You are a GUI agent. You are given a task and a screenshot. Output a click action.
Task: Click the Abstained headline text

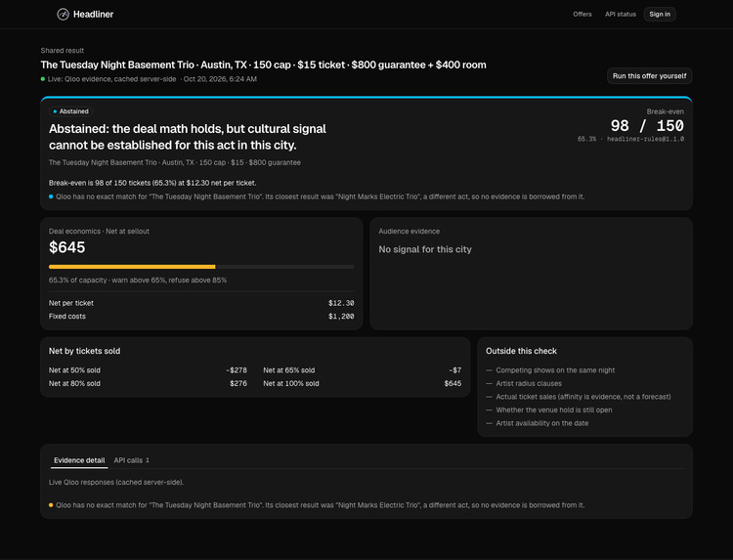pos(188,137)
